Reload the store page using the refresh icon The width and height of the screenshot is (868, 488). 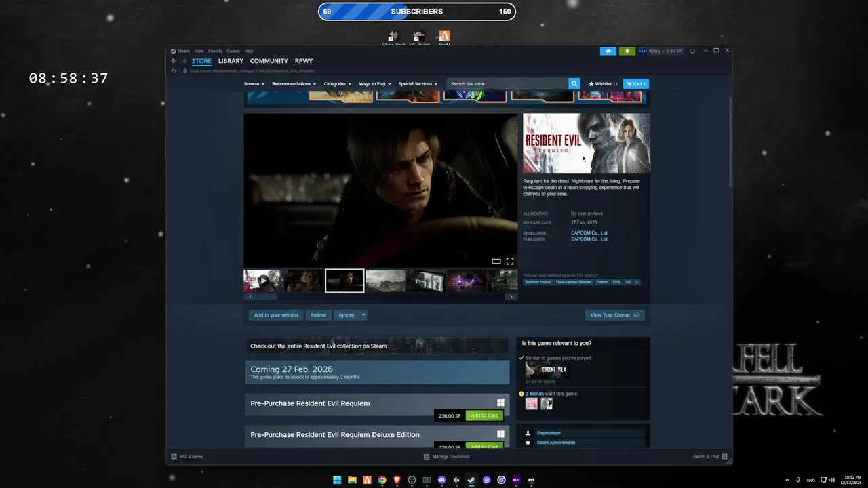[174, 70]
